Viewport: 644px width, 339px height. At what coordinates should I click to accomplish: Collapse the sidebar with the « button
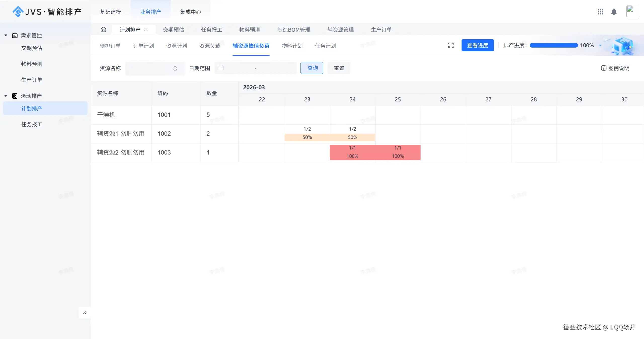84,312
